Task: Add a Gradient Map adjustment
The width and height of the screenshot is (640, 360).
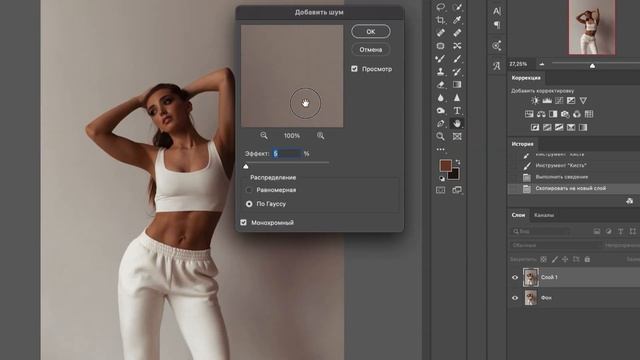Action: click(583, 127)
